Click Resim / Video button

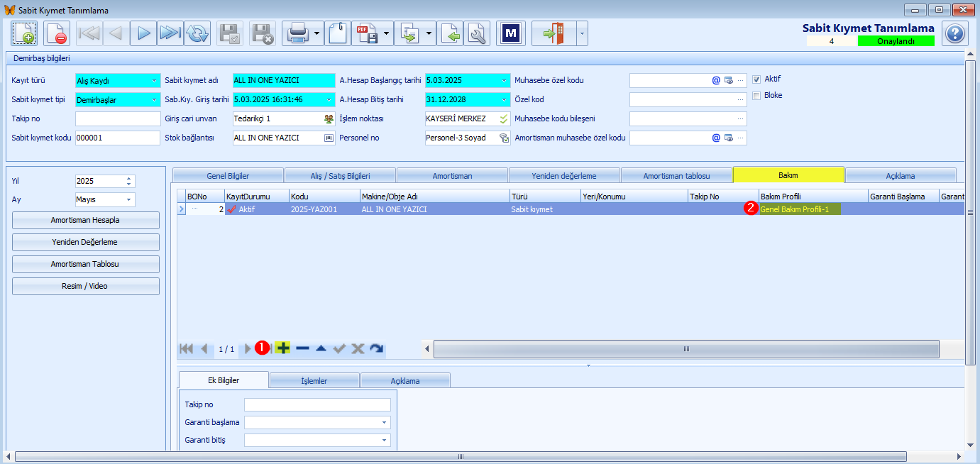[x=85, y=286]
